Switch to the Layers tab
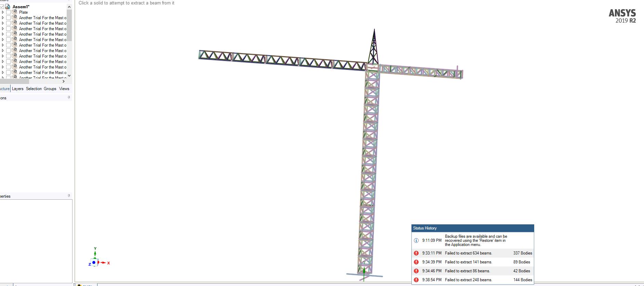This screenshot has height=286, width=644. click(18, 89)
